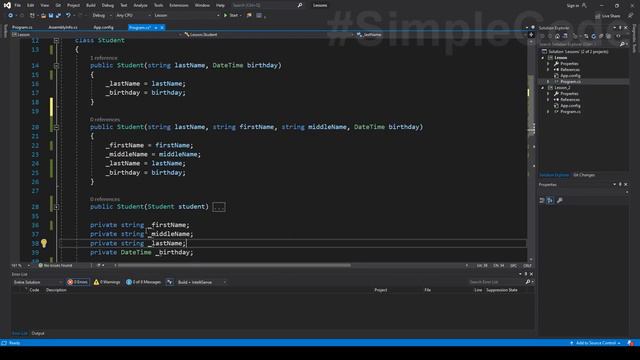640x360 pixels.
Task: Click the Visual Studio logo icon
Action: click(7, 5)
